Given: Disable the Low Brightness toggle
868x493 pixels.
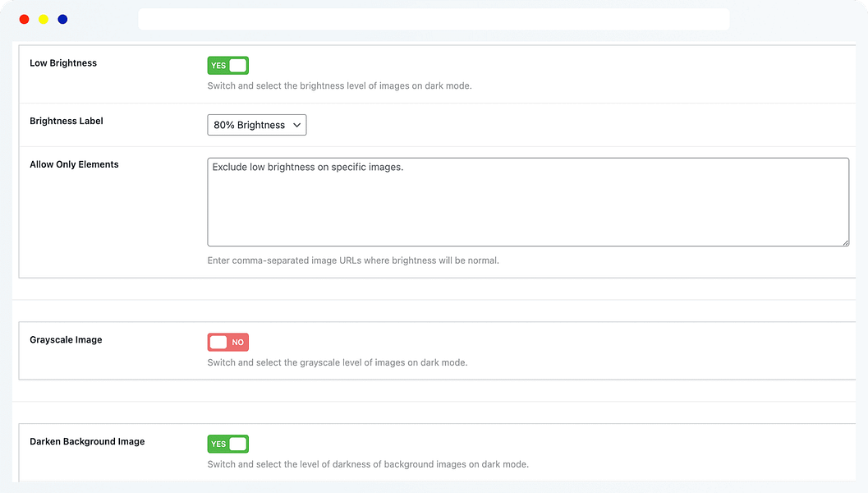Looking at the screenshot, I should (227, 66).
